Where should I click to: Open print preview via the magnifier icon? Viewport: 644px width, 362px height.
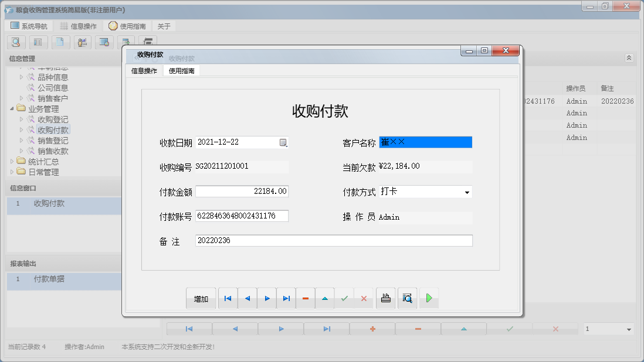(408, 298)
